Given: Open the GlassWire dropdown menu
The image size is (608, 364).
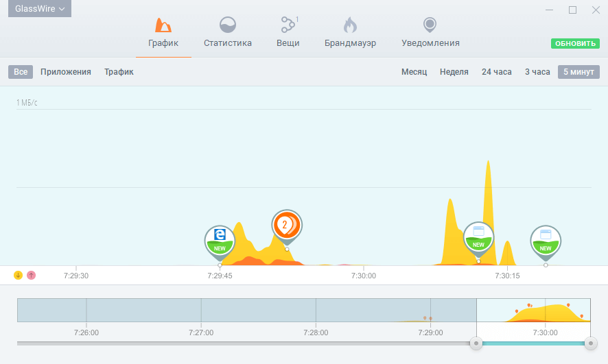Looking at the screenshot, I should (40, 8).
